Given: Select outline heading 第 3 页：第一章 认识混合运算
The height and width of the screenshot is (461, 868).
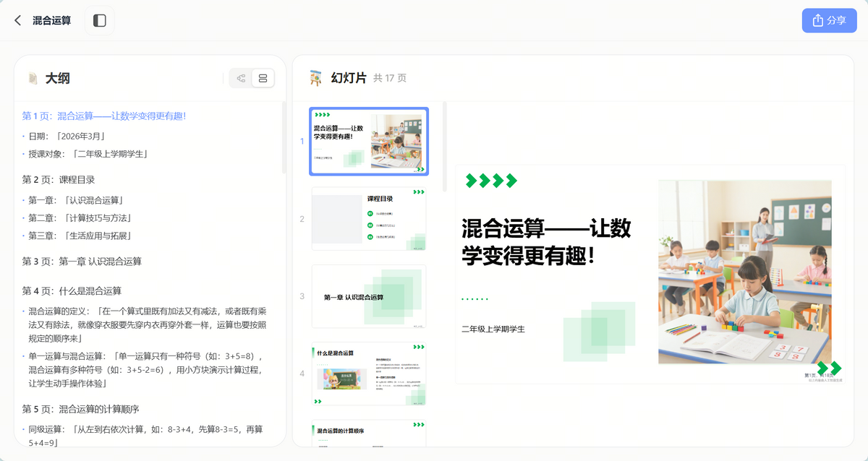Looking at the screenshot, I should (x=82, y=261).
